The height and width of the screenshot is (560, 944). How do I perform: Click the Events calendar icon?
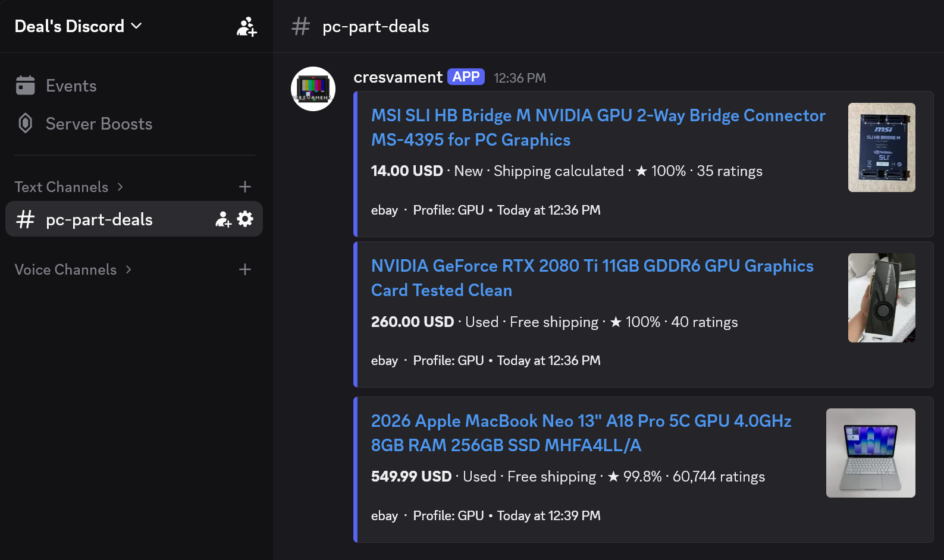click(26, 86)
